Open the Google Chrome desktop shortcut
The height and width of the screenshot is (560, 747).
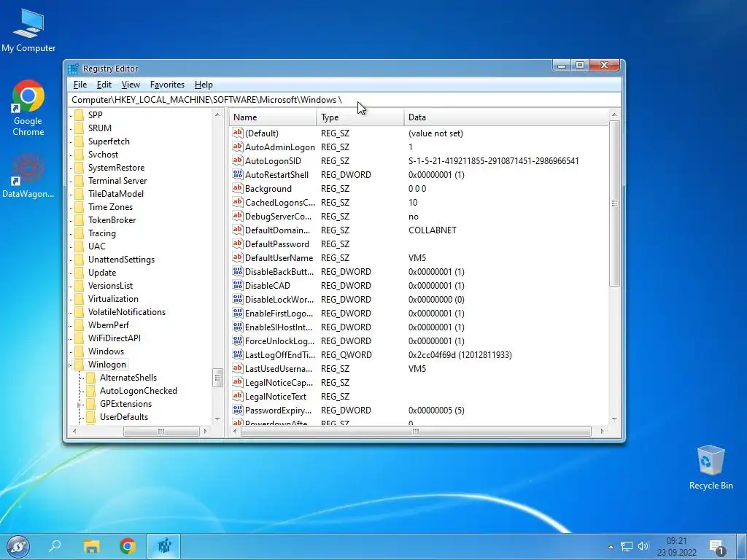(x=28, y=108)
